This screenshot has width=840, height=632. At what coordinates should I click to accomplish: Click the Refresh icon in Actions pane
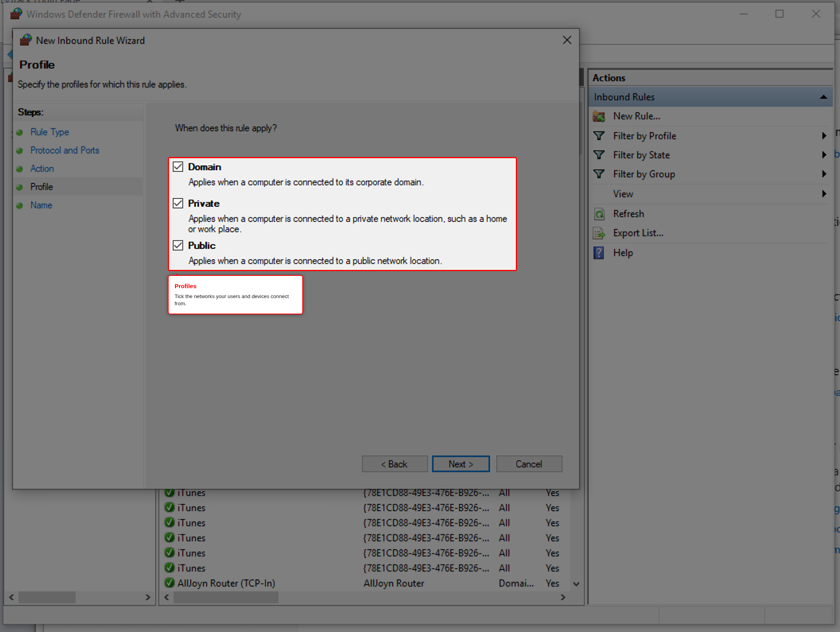click(599, 214)
